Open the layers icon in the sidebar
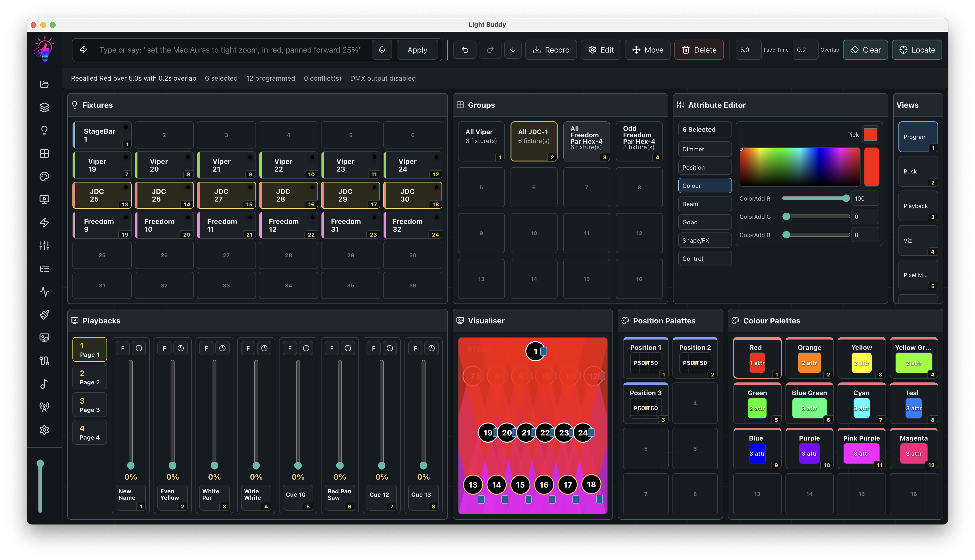 click(x=44, y=107)
